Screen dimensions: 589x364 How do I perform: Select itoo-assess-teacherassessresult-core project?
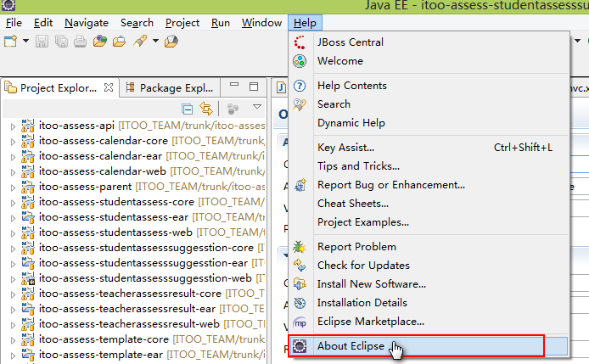tap(130, 294)
